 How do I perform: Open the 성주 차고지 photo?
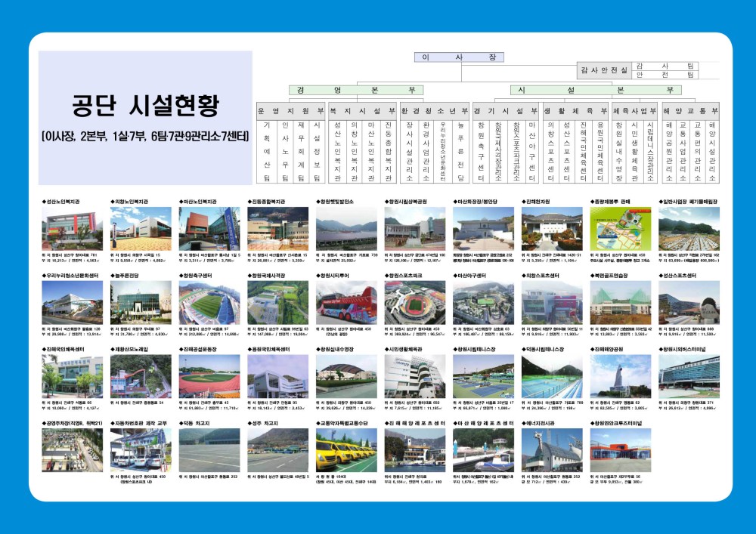point(277,450)
